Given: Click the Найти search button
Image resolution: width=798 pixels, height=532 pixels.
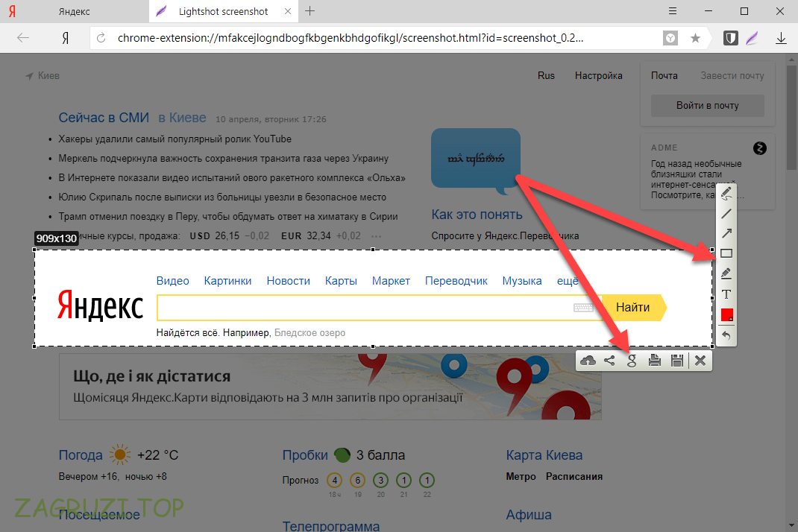Looking at the screenshot, I should click(634, 307).
